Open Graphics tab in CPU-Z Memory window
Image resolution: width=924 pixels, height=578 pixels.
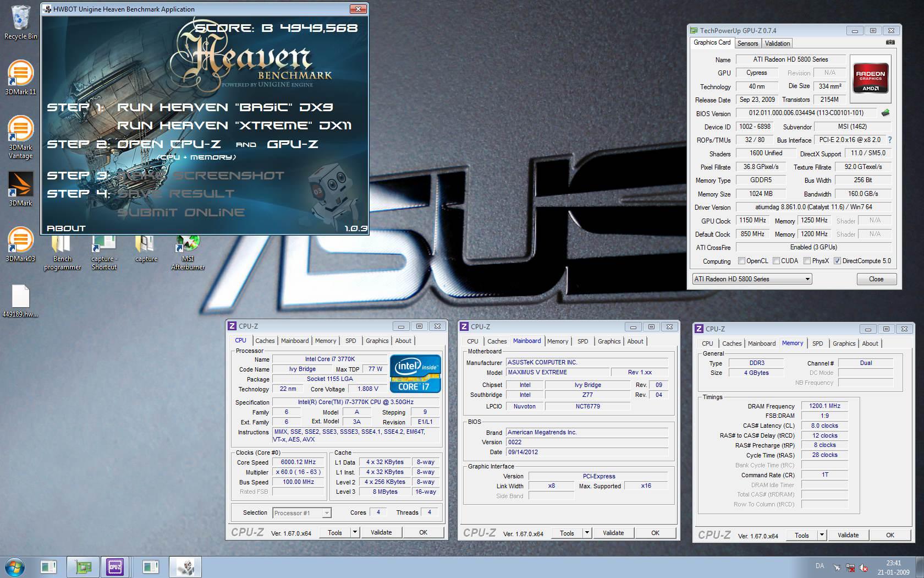click(844, 343)
